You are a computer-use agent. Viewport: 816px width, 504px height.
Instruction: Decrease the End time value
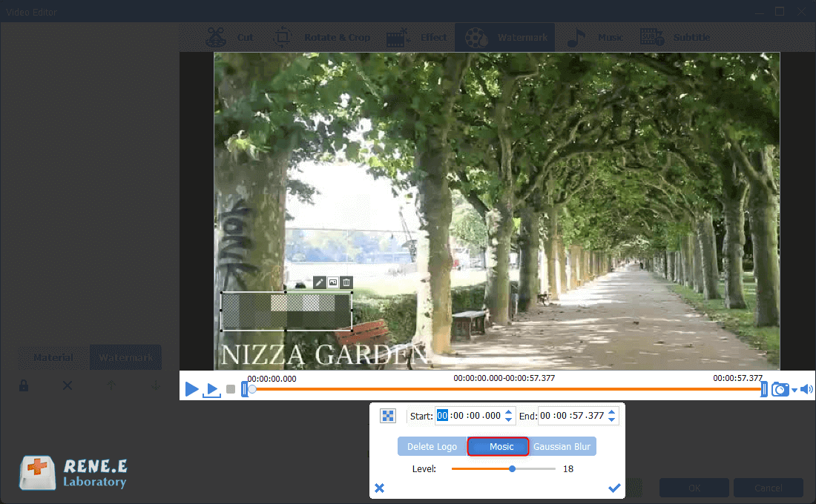(x=611, y=420)
